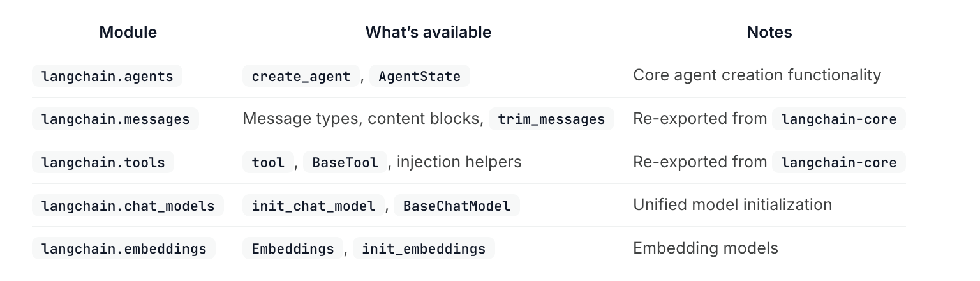Click the AgentState code chip
Screen dimensions: 980x281
click(419, 77)
